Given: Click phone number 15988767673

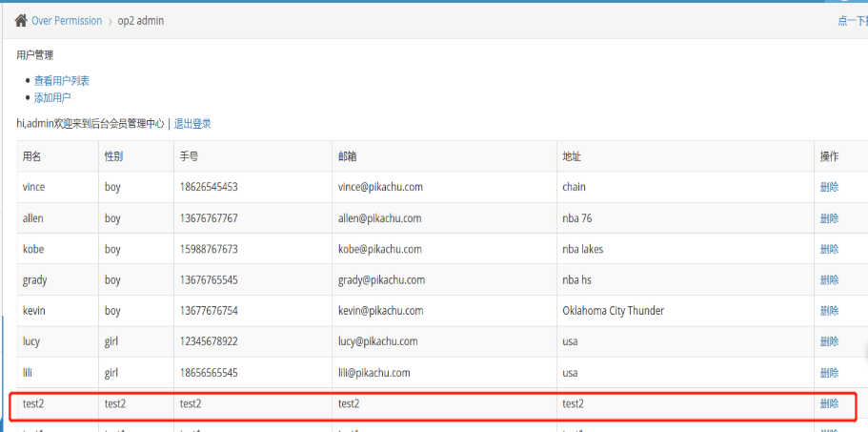Looking at the screenshot, I should [209, 249].
